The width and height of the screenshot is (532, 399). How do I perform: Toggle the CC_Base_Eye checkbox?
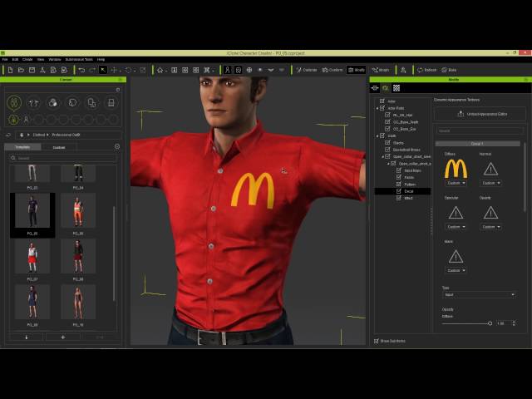pos(387,129)
